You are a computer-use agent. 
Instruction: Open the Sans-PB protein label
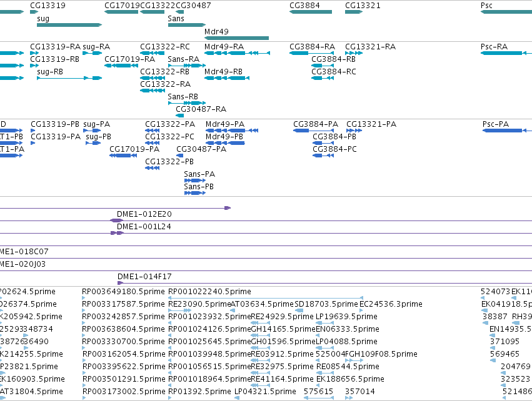pyautogui.click(x=199, y=187)
